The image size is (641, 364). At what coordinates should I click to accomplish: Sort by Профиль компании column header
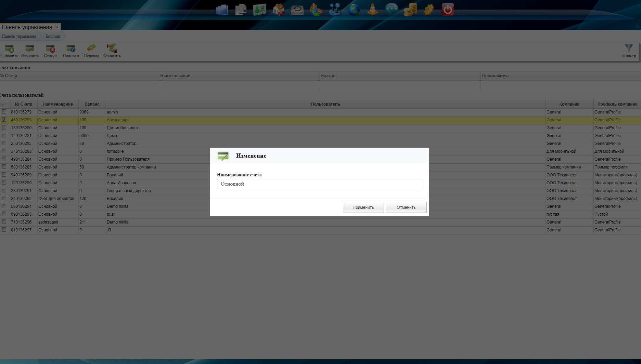(x=617, y=104)
